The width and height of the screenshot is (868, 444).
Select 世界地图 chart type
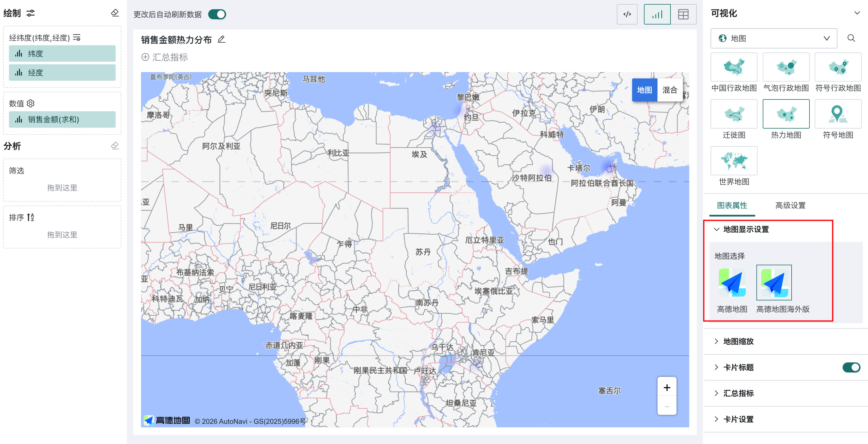click(x=734, y=160)
